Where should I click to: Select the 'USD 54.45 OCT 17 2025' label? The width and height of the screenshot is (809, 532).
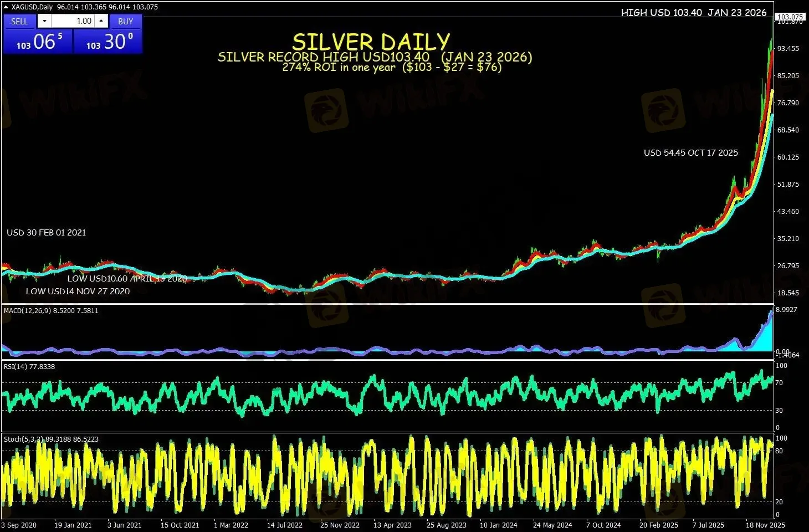pos(690,153)
